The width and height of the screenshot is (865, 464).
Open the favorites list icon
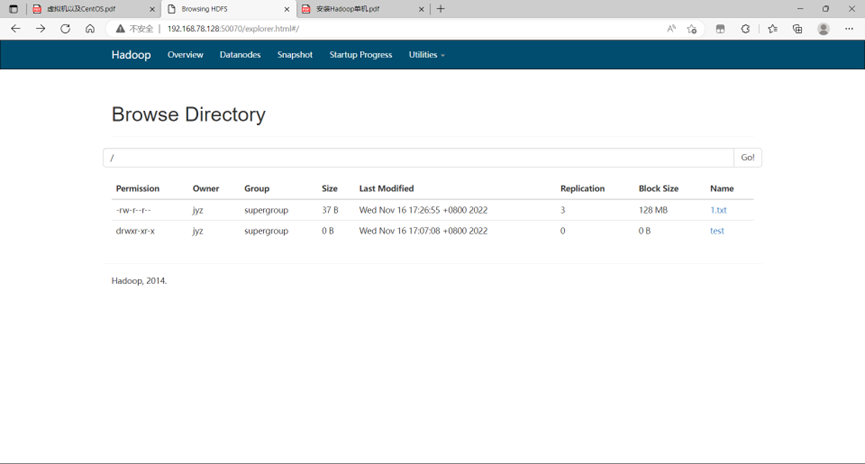pos(772,29)
